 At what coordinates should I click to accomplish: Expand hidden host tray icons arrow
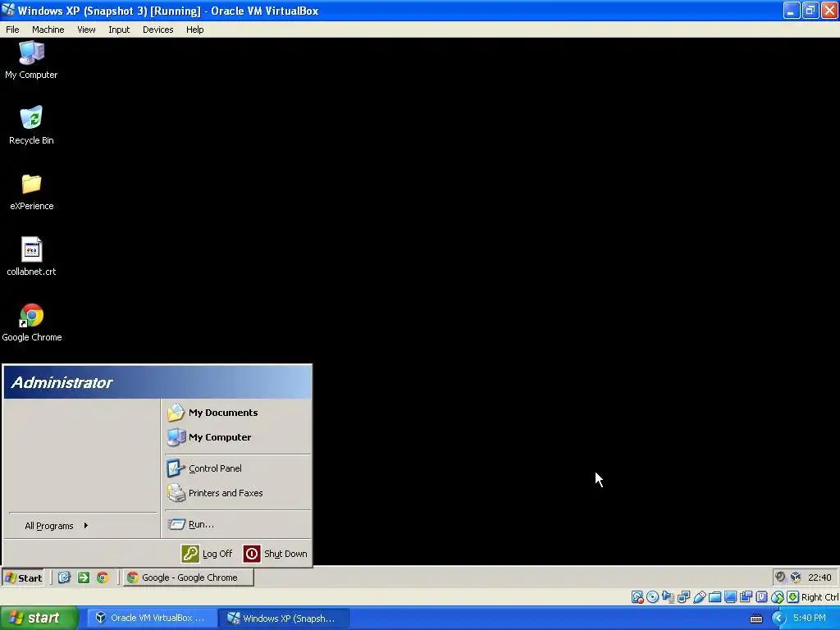[x=778, y=619]
